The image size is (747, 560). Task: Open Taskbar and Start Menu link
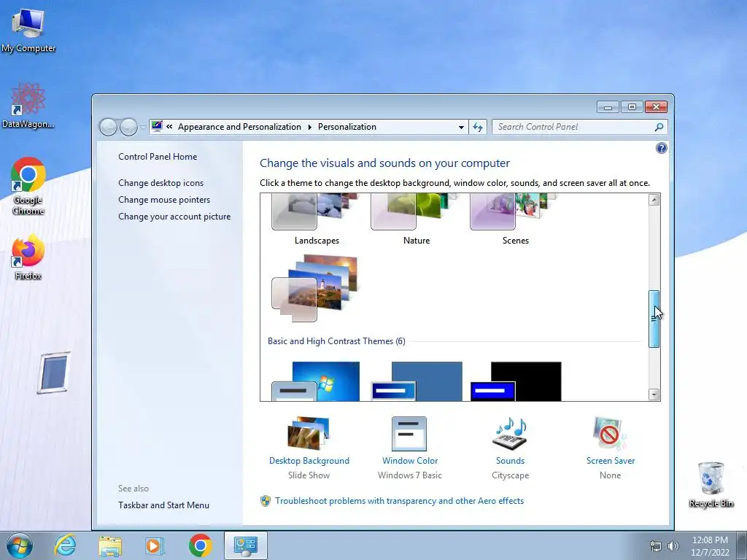tap(163, 505)
